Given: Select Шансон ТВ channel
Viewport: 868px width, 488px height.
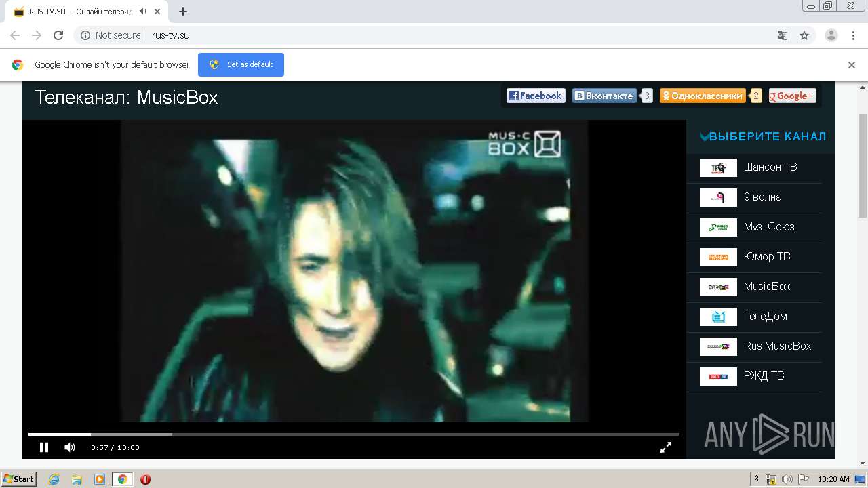Looking at the screenshot, I should tap(770, 167).
